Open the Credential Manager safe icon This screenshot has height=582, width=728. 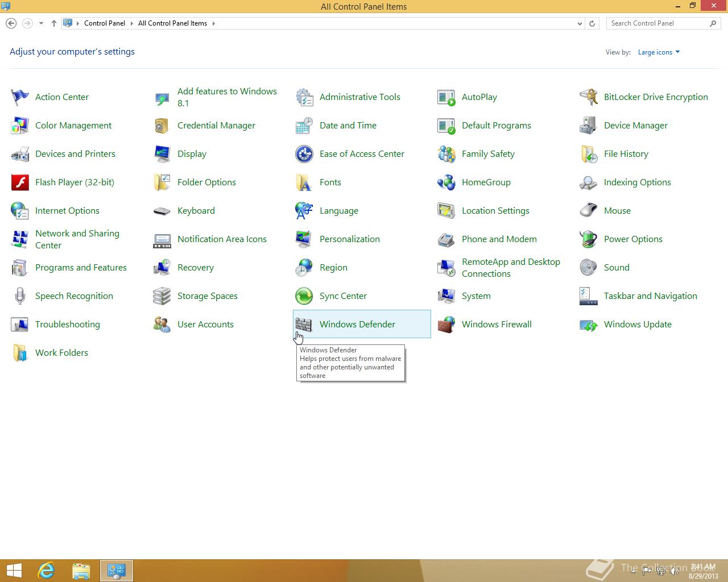pos(162,126)
